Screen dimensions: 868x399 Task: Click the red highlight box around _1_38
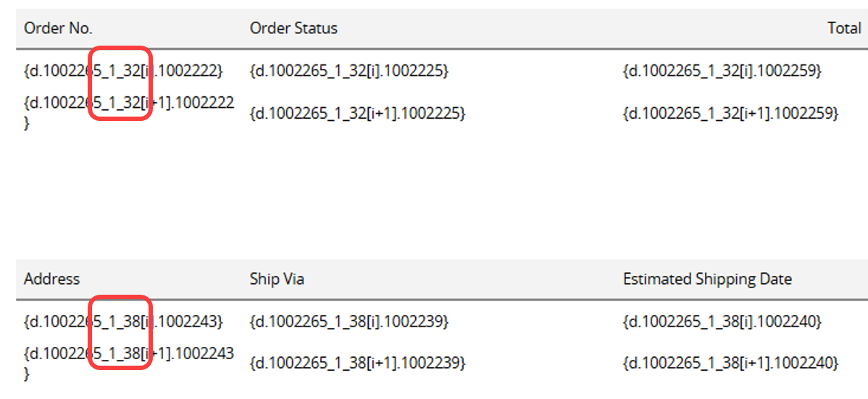[x=120, y=332]
